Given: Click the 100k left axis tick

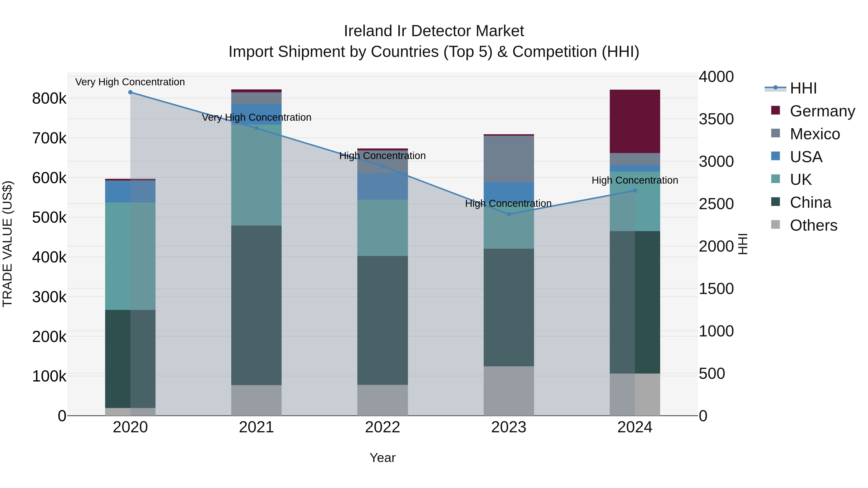Looking at the screenshot, I should pyautogui.click(x=49, y=376).
